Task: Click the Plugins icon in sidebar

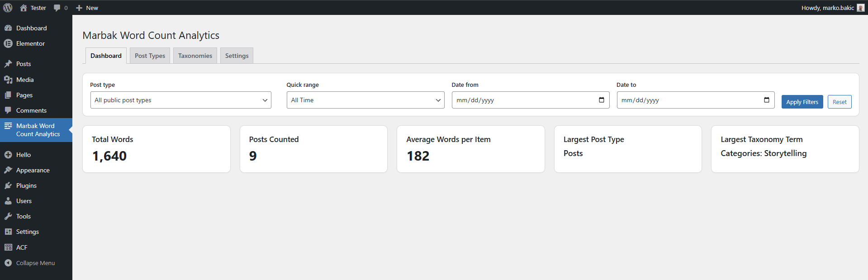Action: coord(8,185)
